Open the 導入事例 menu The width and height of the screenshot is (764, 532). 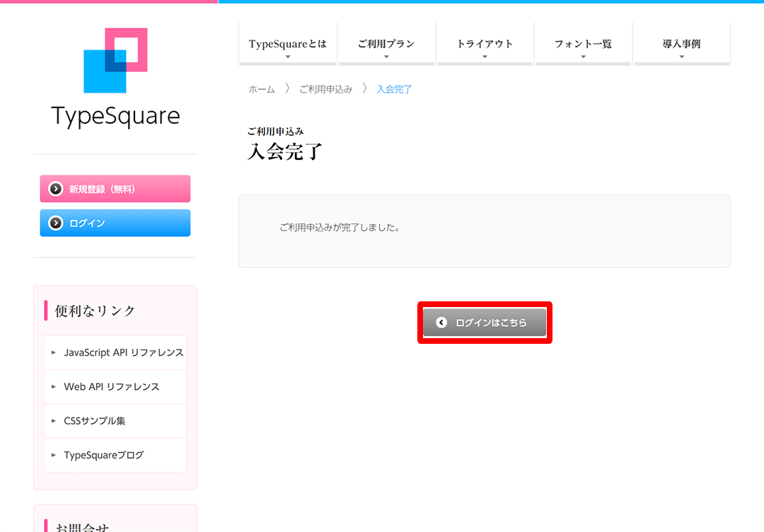682,44
